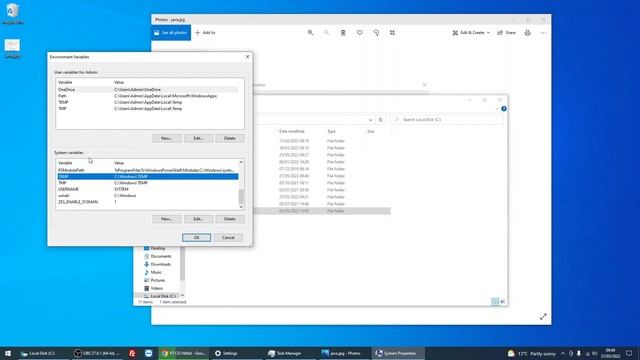This screenshot has height=360, width=640.
Task: Open Settings from the taskbar
Action: click(227, 353)
